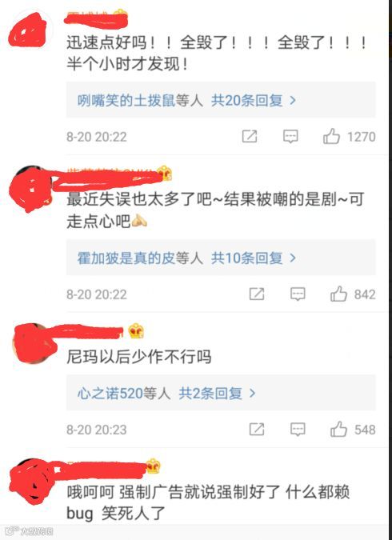Expand 共20条回复 replies
392x540 pixels.
pyautogui.click(x=253, y=100)
